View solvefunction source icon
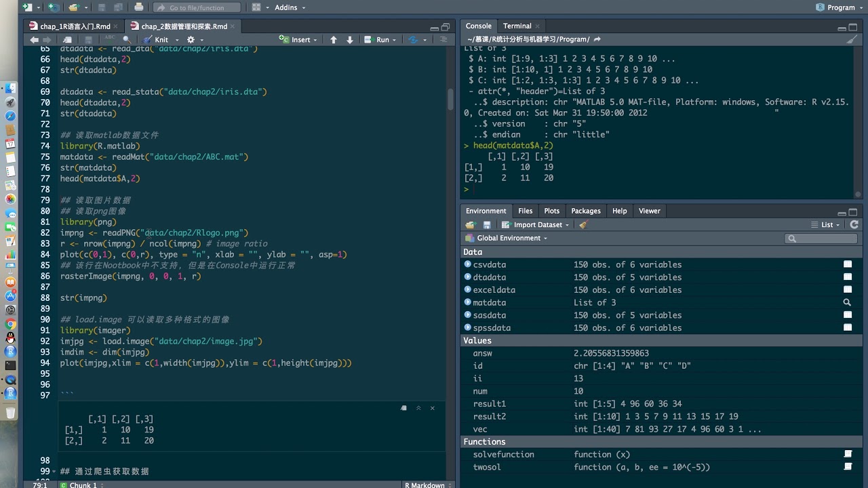This screenshot has width=868, height=488. pyautogui.click(x=848, y=454)
